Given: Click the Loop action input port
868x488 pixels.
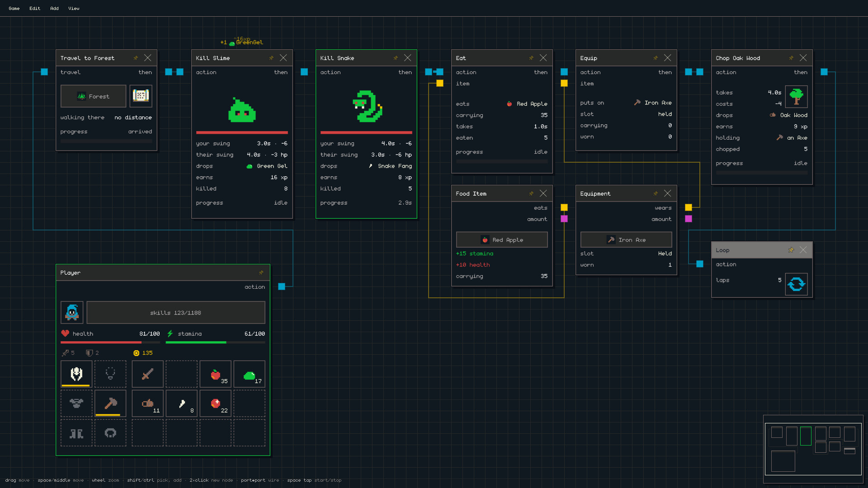Looking at the screenshot, I should pos(700,264).
